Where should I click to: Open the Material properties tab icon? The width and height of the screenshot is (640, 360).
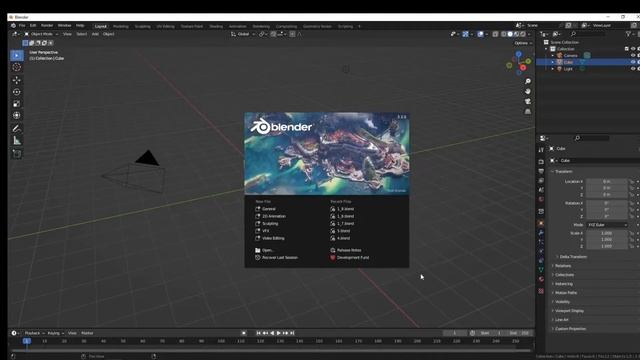pyautogui.click(x=541, y=280)
